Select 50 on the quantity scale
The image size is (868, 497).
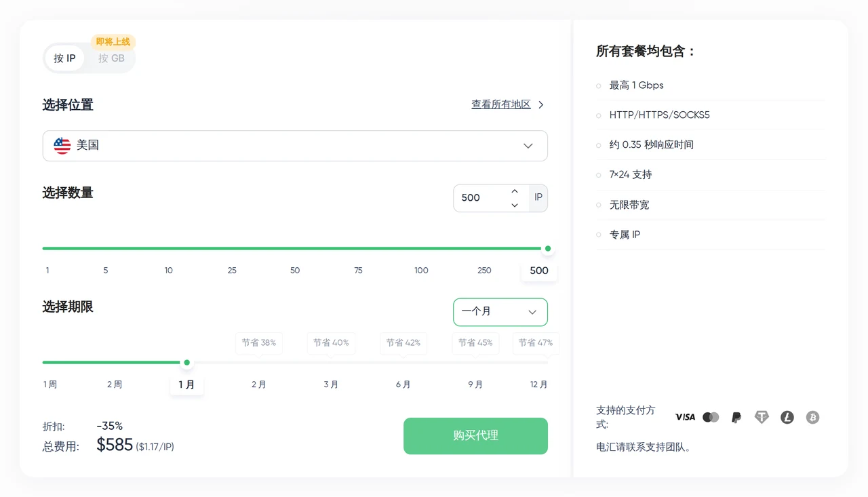295,271
